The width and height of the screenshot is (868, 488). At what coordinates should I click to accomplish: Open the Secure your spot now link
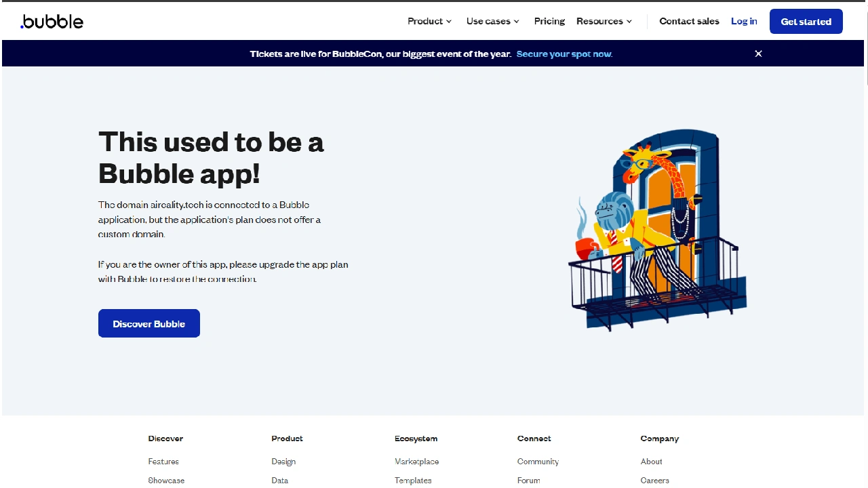564,54
